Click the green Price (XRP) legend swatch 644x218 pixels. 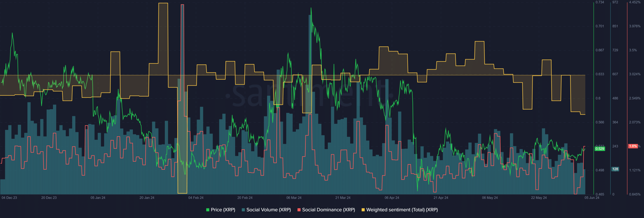(x=208, y=210)
